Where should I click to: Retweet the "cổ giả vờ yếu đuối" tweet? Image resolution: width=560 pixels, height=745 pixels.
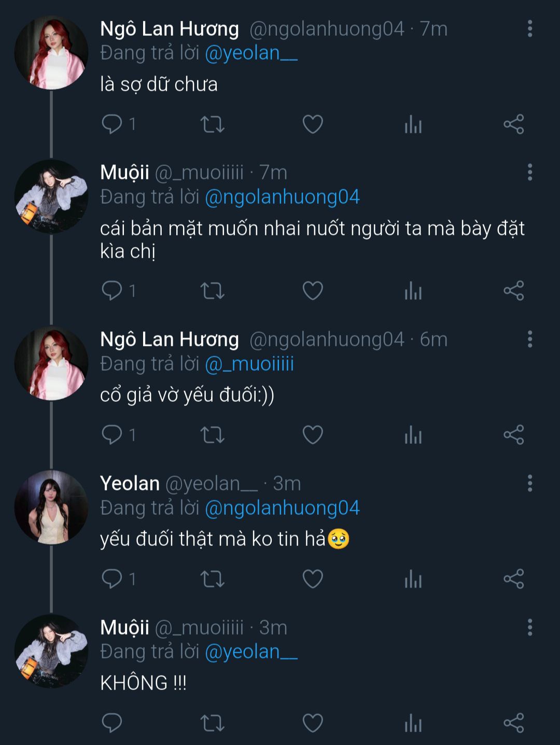coord(212,434)
